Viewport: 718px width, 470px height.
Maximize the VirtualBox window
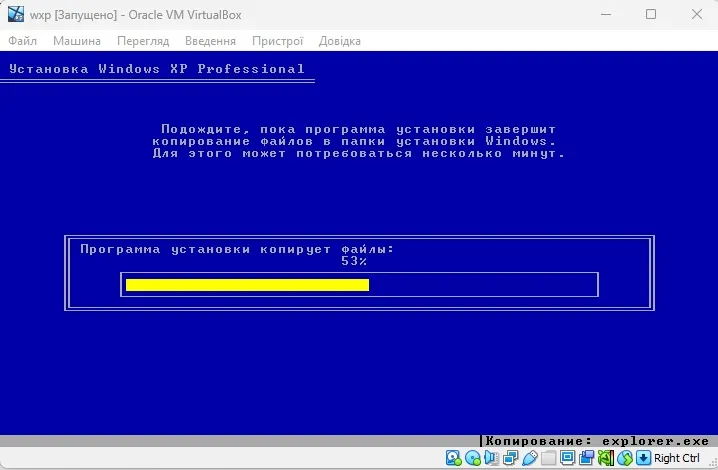coord(651,14)
